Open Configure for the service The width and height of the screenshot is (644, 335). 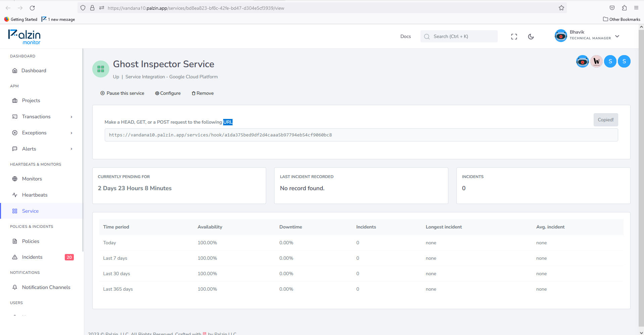point(168,93)
